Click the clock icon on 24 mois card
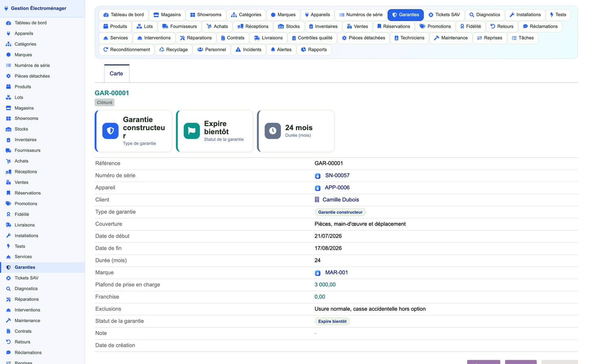The width and height of the screenshot is (589, 364). pyautogui.click(x=273, y=131)
